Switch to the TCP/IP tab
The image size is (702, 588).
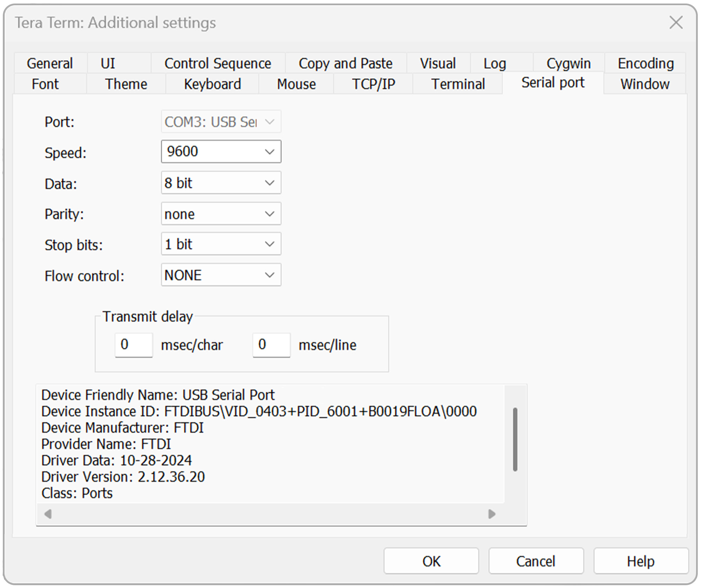click(373, 84)
